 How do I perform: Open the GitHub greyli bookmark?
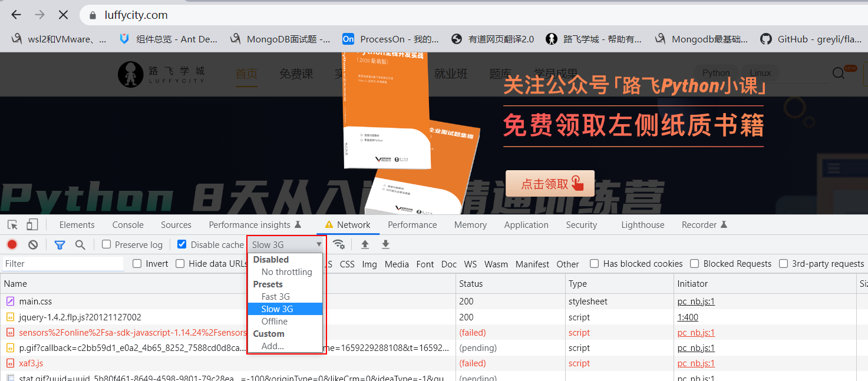(810, 39)
